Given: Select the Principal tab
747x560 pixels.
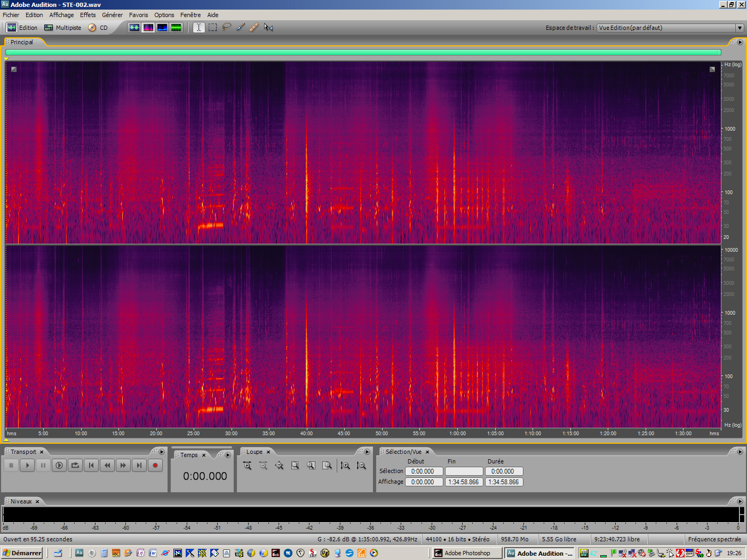Looking at the screenshot, I should [x=22, y=42].
